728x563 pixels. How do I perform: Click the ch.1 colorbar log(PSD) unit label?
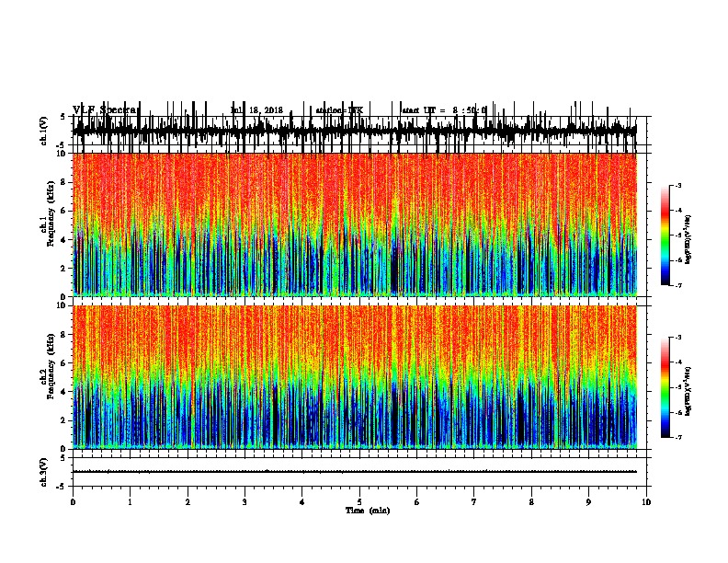click(688, 240)
